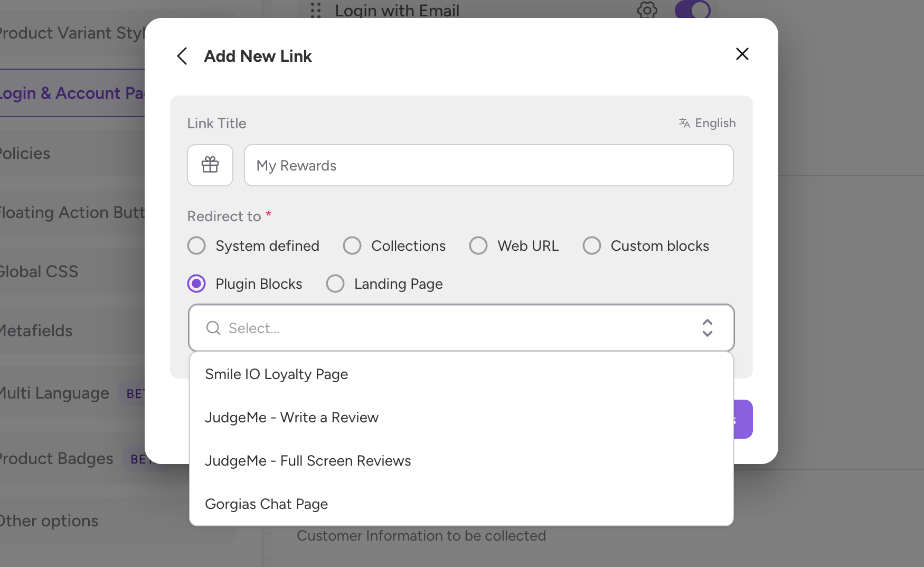The width and height of the screenshot is (924, 567).
Task: Click the translate language icon
Action: (x=684, y=123)
